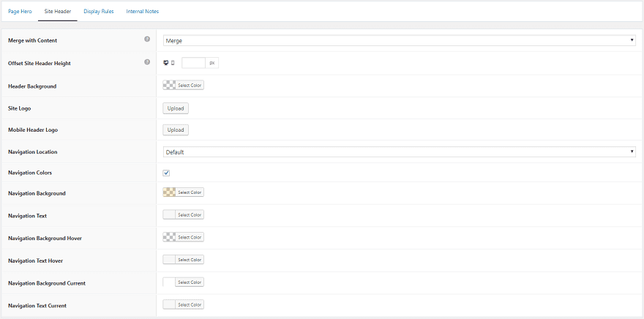
Task: Set the Navigation Background Hover color
Action: [183, 237]
